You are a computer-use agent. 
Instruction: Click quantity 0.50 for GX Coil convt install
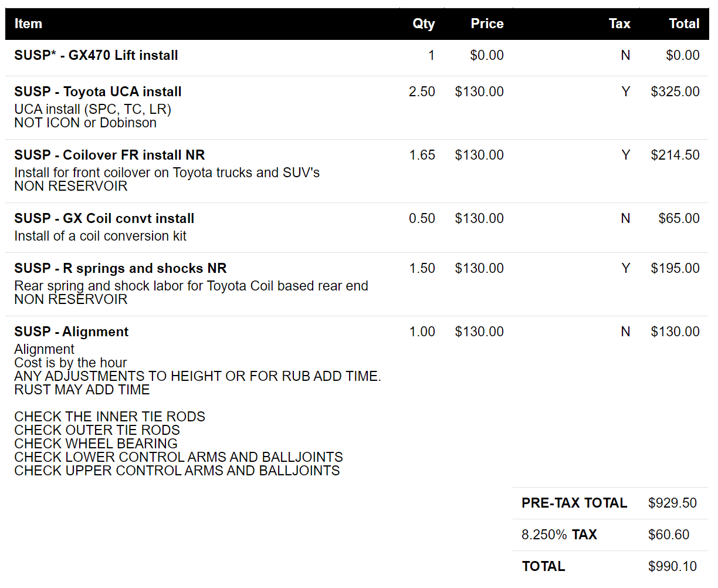[422, 218]
